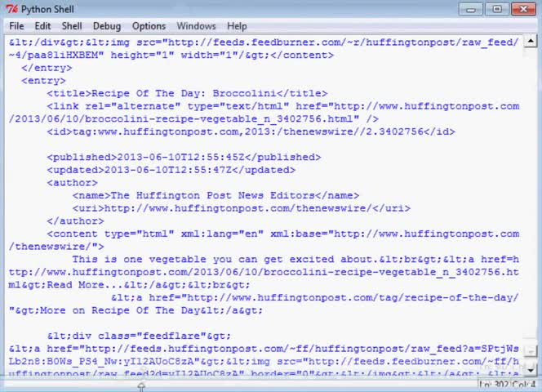Click the height="1" width="1" line
Viewport: 542px width, 392px height.
point(171,56)
